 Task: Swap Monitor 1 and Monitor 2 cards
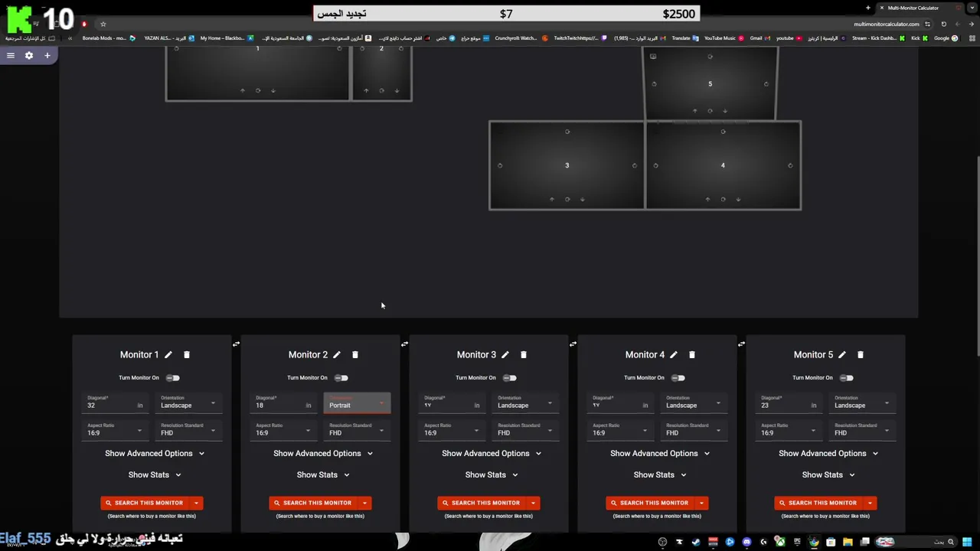236,344
